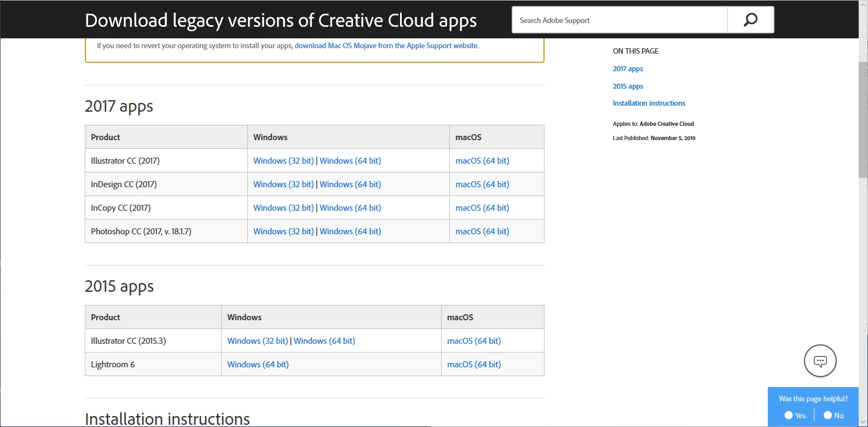Download Lightroom 6 macOS 64 bit
The image size is (868, 427).
(x=474, y=365)
